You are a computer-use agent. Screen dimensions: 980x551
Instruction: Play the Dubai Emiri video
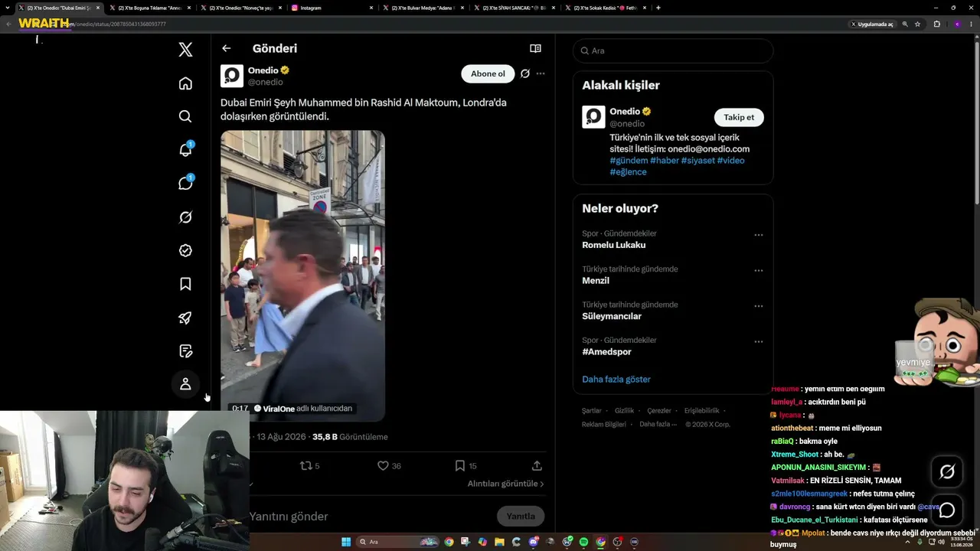pyautogui.click(x=302, y=275)
